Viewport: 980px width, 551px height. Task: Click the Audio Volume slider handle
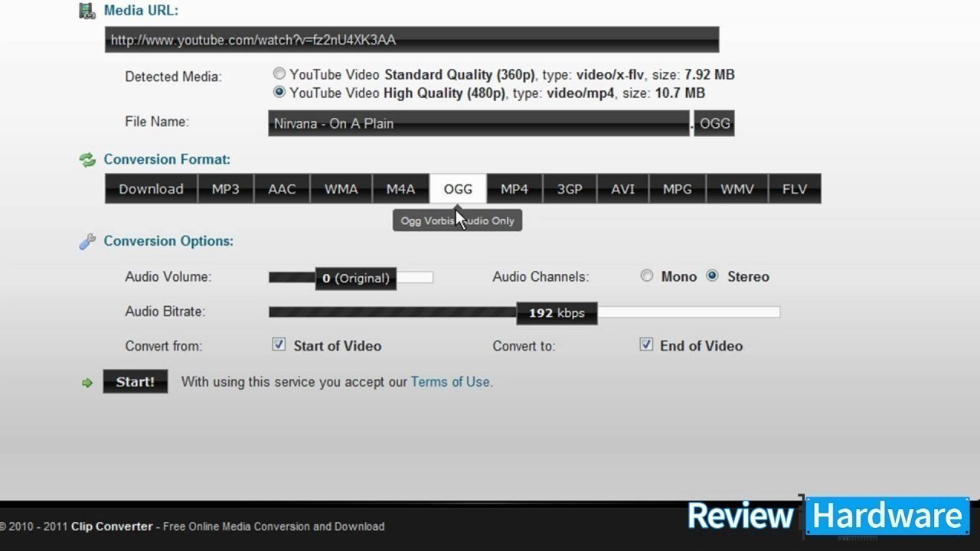click(356, 278)
